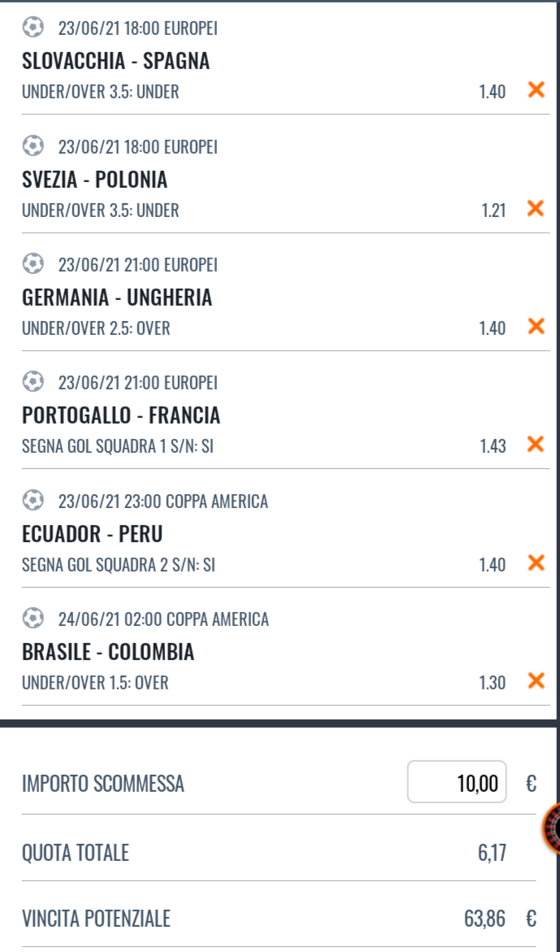This screenshot has width=560, height=952.
Task: Open the SLOVACCHIA - SPAGNA match title
Action: tap(116, 61)
